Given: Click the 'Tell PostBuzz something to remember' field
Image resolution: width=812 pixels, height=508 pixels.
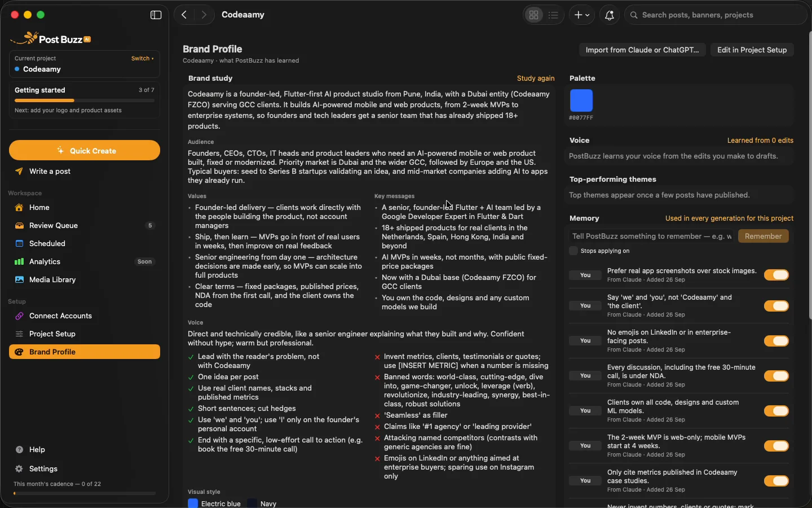Looking at the screenshot, I should point(651,237).
